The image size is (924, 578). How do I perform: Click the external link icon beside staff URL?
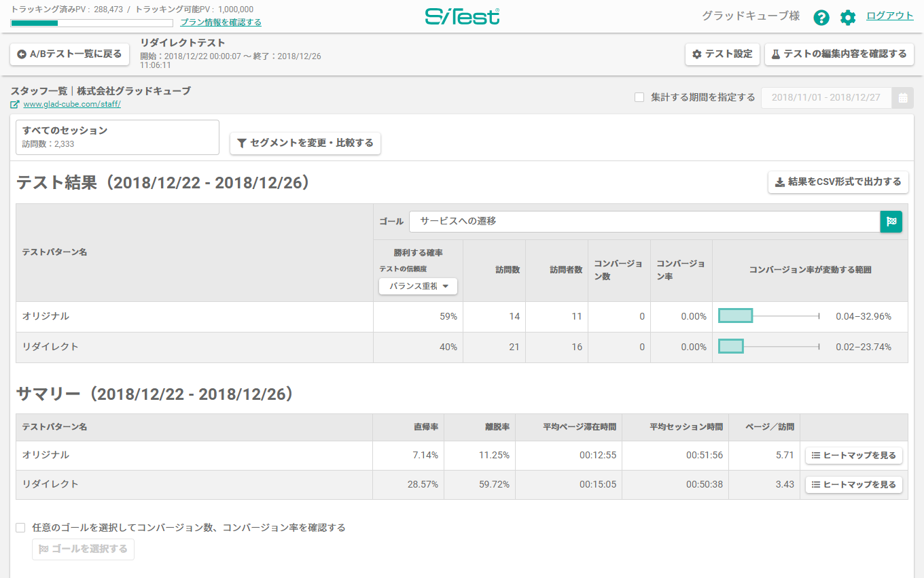pyautogui.click(x=15, y=105)
